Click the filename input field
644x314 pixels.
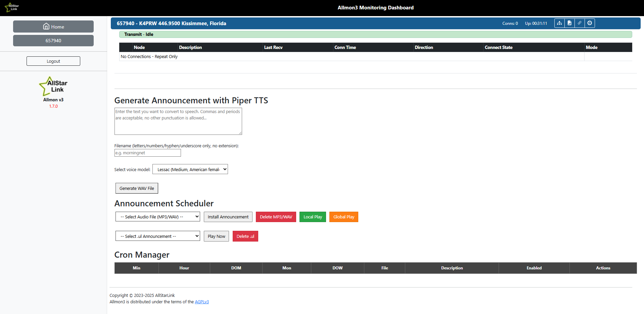pyautogui.click(x=147, y=153)
